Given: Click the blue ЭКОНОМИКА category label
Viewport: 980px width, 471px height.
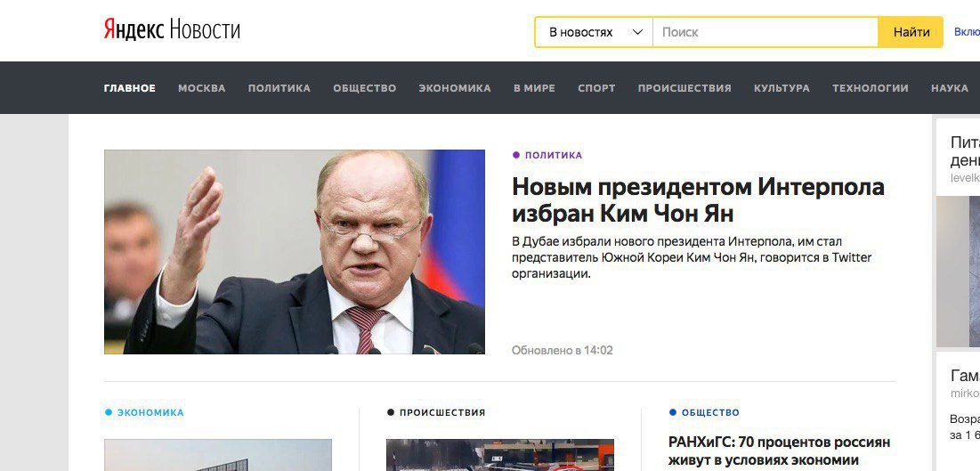Looking at the screenshot, I should click(150, 412).
